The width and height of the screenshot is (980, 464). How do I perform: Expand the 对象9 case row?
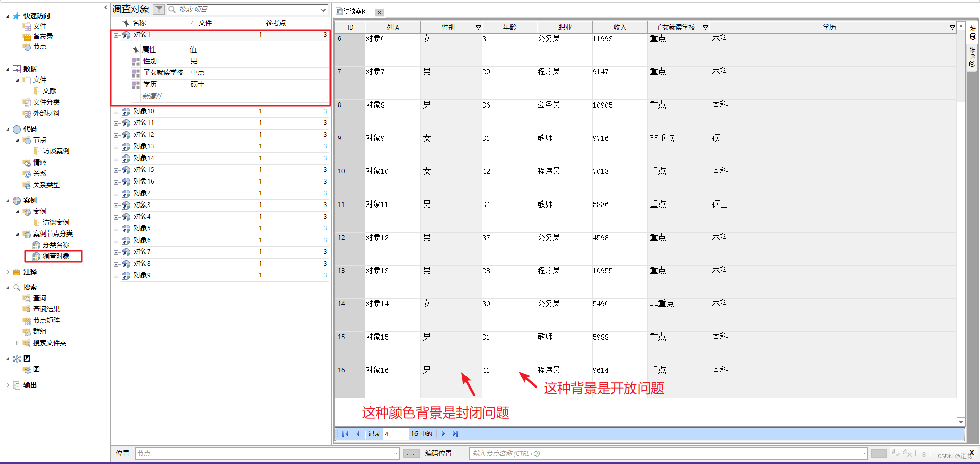[x=116, y=276]
